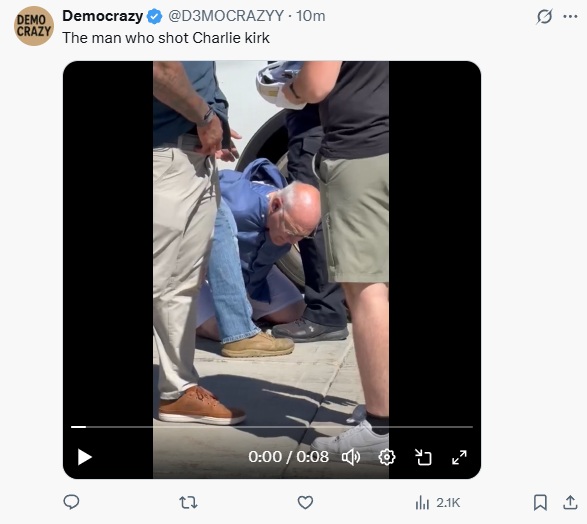
Task: View post analytics showing 2.1K
Action: pyautogui.click(x=438, y=503)
